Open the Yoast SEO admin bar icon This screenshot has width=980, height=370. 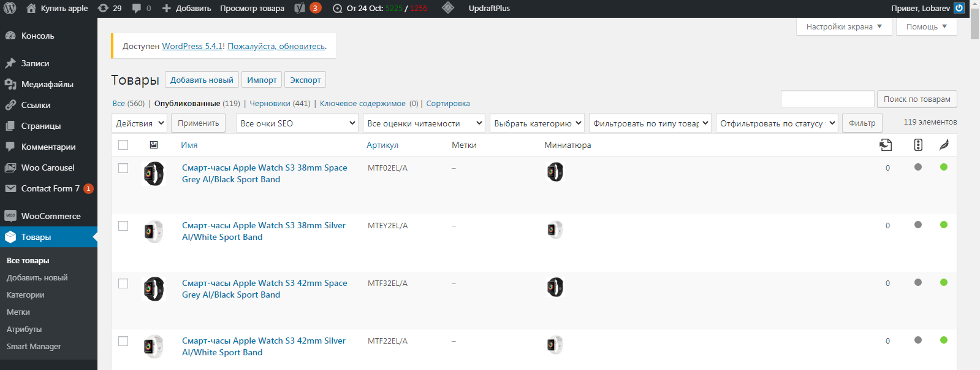pyautogui.click(x=300, y=8)
